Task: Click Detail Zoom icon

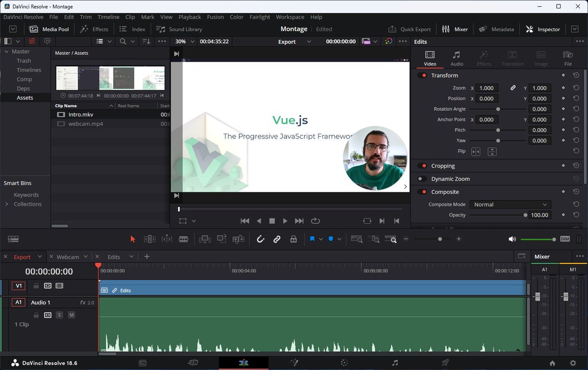Action: 374,239
